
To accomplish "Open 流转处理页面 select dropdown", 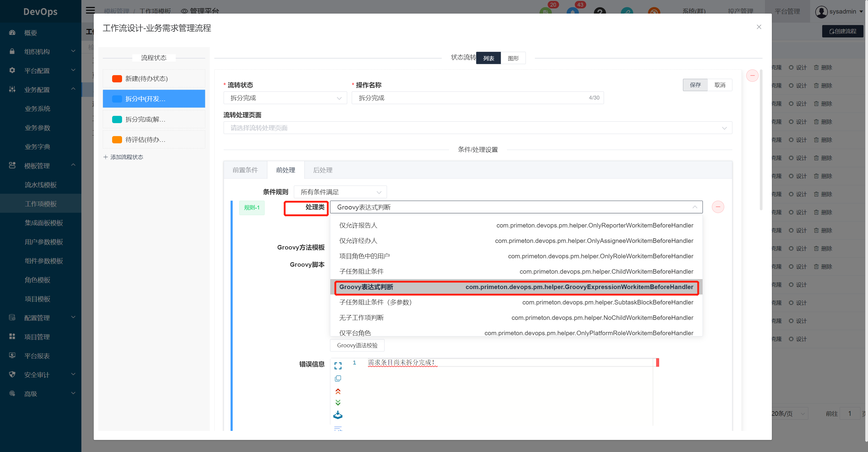I will (477, 128).
